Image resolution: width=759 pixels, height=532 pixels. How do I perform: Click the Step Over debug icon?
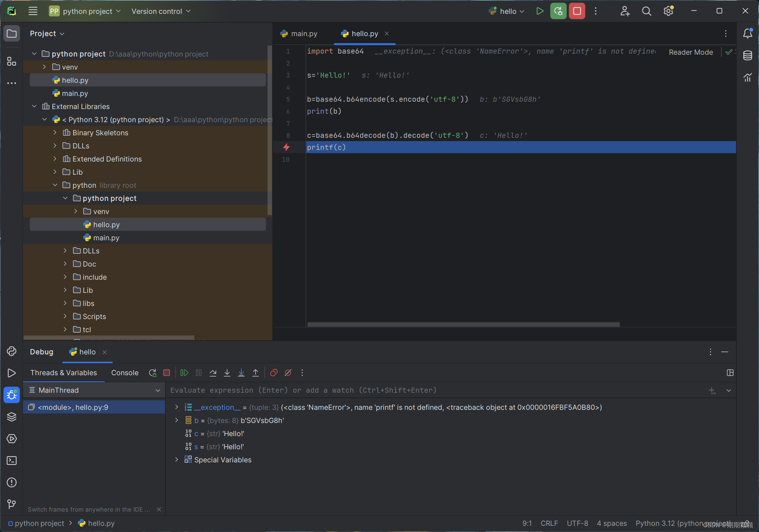(x=213, y=373)
